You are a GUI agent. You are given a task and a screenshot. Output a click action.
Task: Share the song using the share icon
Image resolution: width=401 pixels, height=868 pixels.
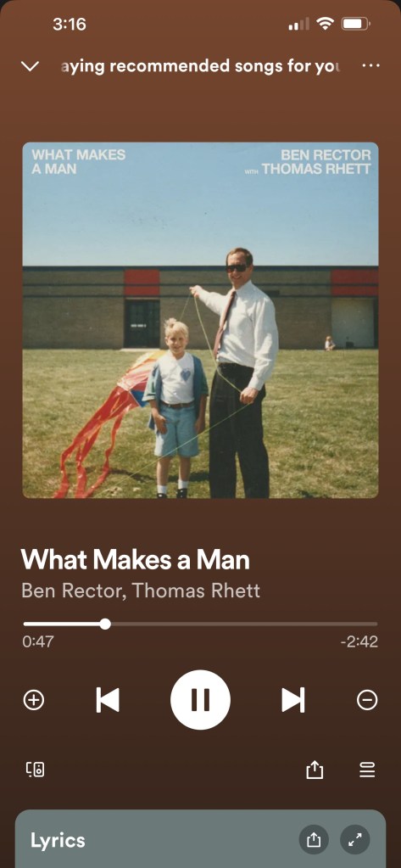(x=315, y=769)
